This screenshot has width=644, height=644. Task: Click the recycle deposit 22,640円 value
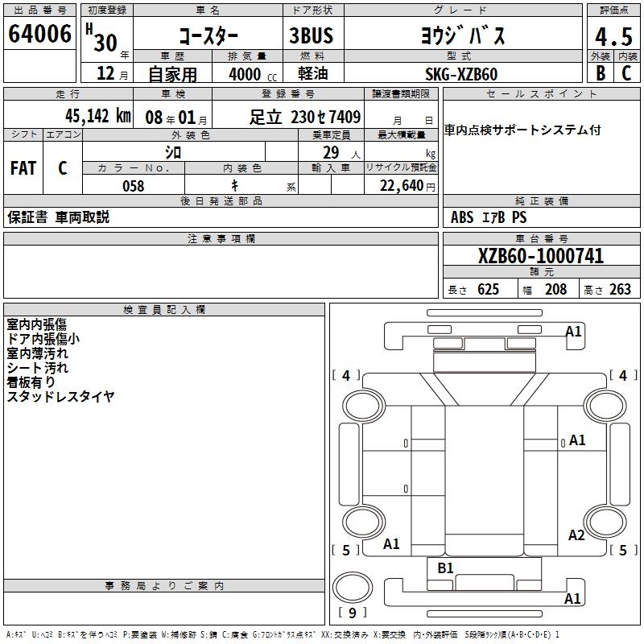402,186
